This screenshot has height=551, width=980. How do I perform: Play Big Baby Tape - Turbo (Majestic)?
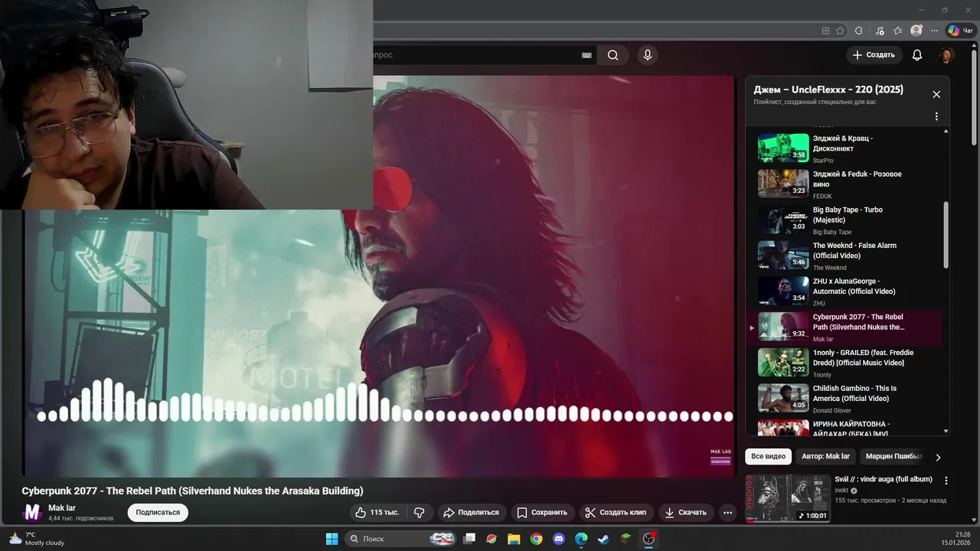click(x=845, y=220)
